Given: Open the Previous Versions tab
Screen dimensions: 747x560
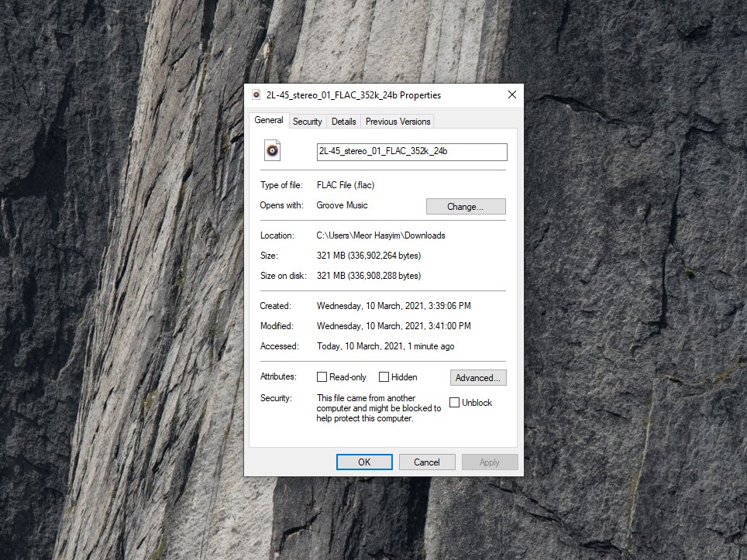Looking at the screenshot, I should [398, 122].
